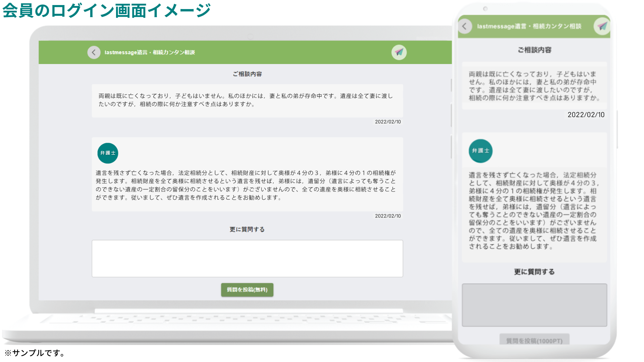Tap the 弁護士 avatar in phone reply
Screen dimensions: 644x362
(480, 151)
